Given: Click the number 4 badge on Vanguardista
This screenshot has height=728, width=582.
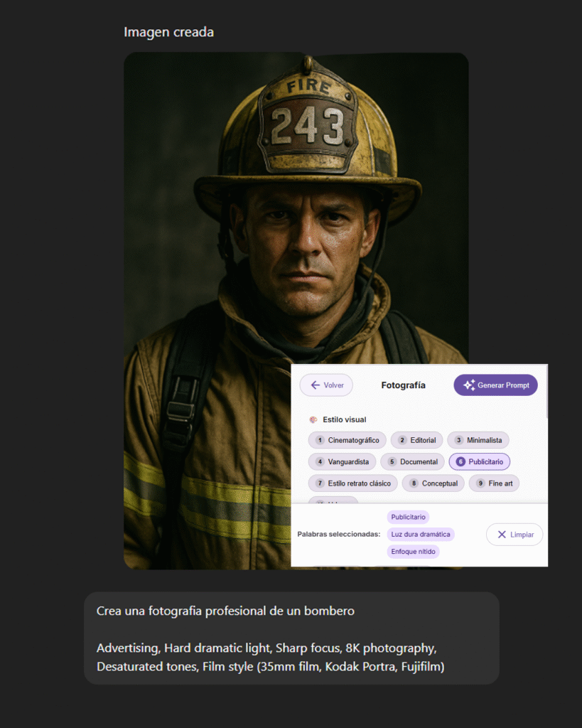Looking at the screenshot, I should [x=320, y=461].
